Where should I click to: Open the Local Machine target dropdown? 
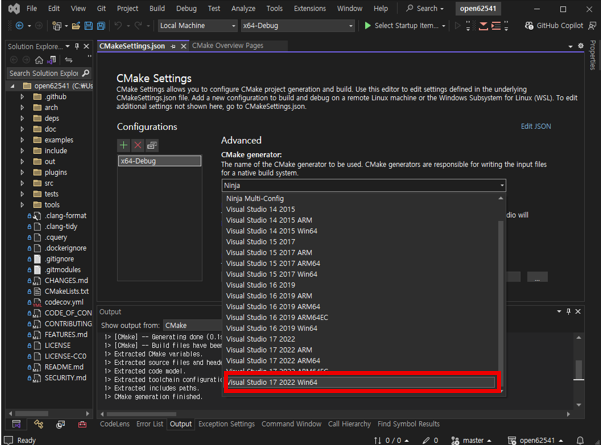coord(197,26)
